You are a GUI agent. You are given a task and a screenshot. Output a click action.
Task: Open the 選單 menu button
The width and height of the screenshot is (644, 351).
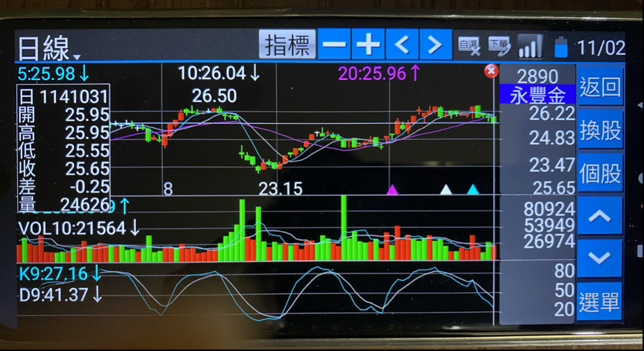click(x=599, y=302)
